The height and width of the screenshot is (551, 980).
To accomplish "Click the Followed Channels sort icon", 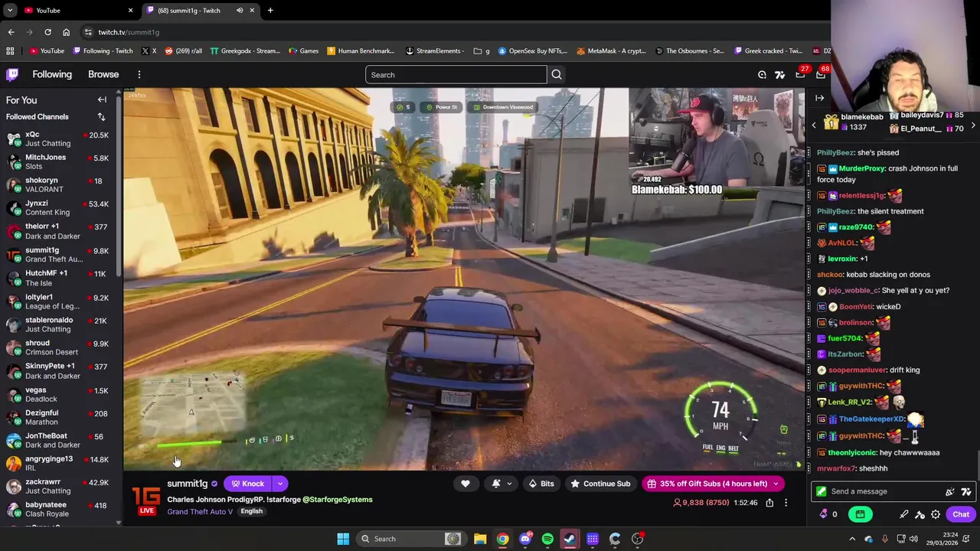I will tap(101, 116).
